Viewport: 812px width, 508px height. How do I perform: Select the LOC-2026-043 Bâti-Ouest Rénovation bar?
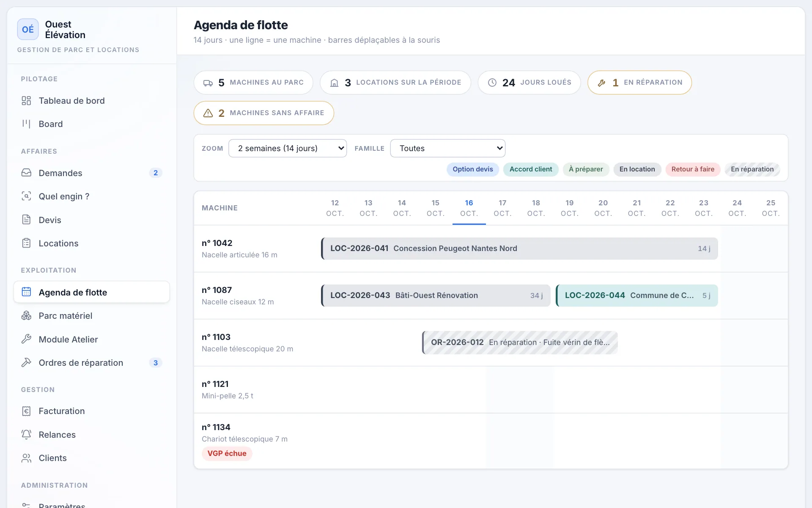[x=436, y=295]
